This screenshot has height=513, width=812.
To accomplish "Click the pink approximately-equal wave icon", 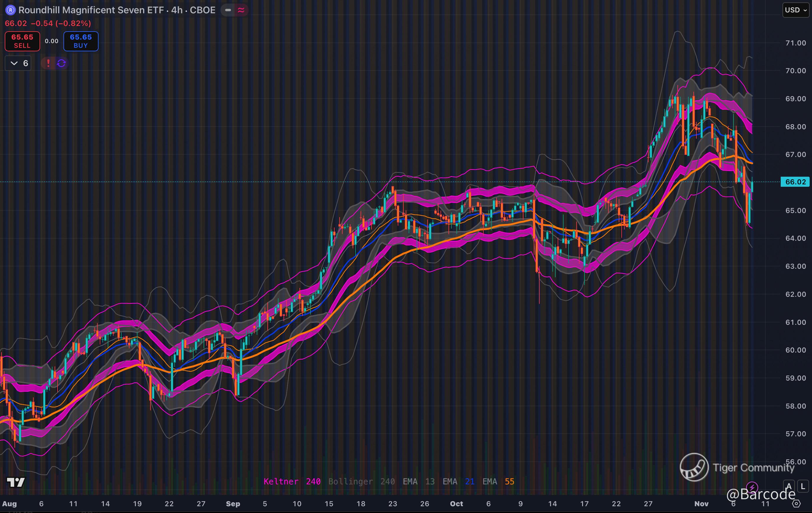I will [x=241, y=10].
